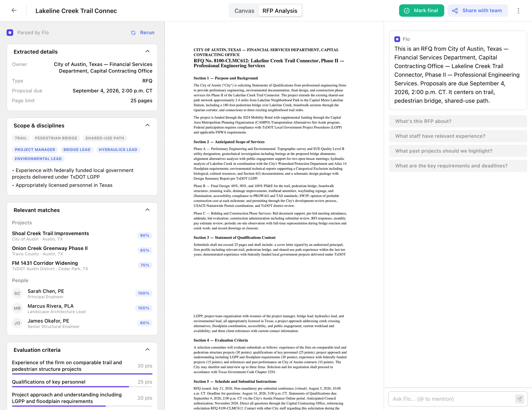532x410 pixels.
Task: Click the RFQ type value
Action: (147, 81)
